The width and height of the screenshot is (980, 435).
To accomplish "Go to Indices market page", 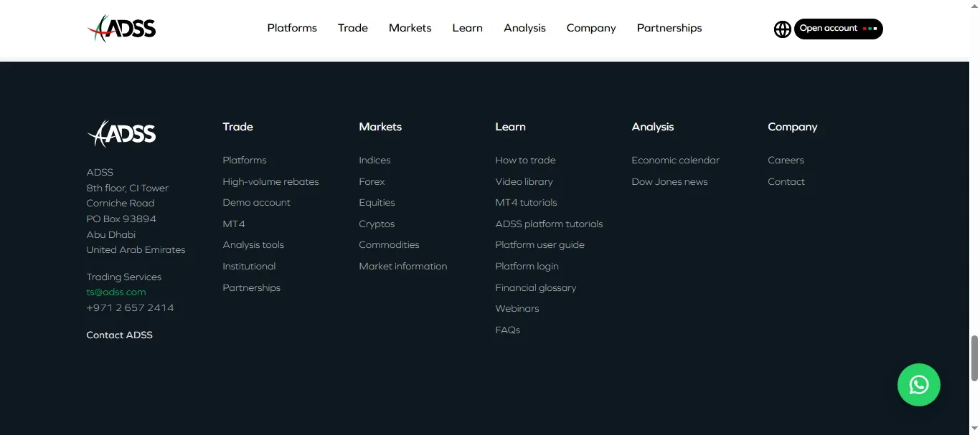I will point(374,160).
